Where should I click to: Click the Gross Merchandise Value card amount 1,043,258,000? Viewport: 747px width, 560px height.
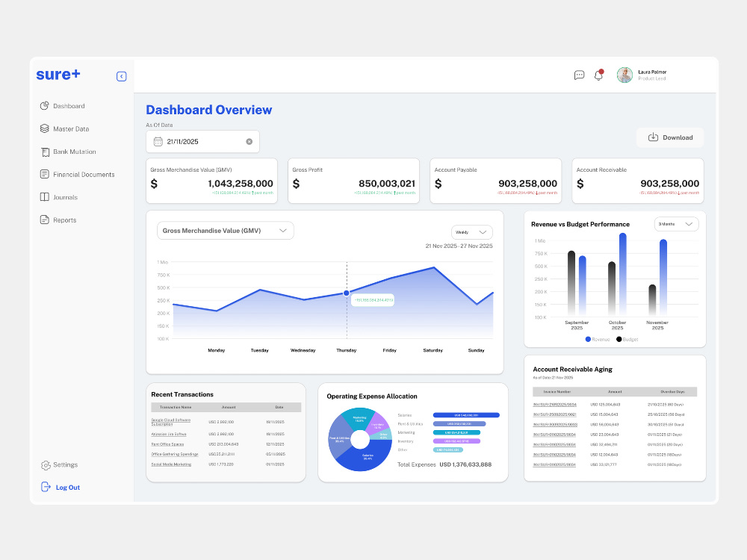241,184
